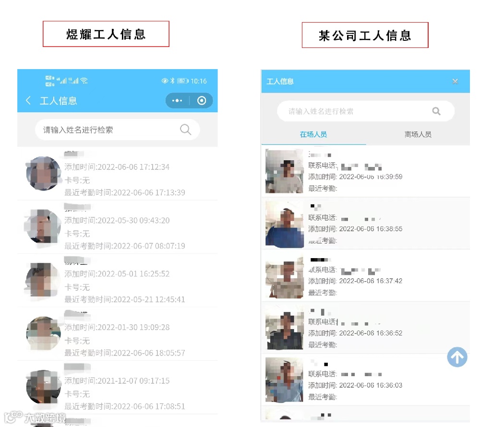The image size is (504, 427).
Task: Close the right 工人信息 panel
Action: point(455,81)
